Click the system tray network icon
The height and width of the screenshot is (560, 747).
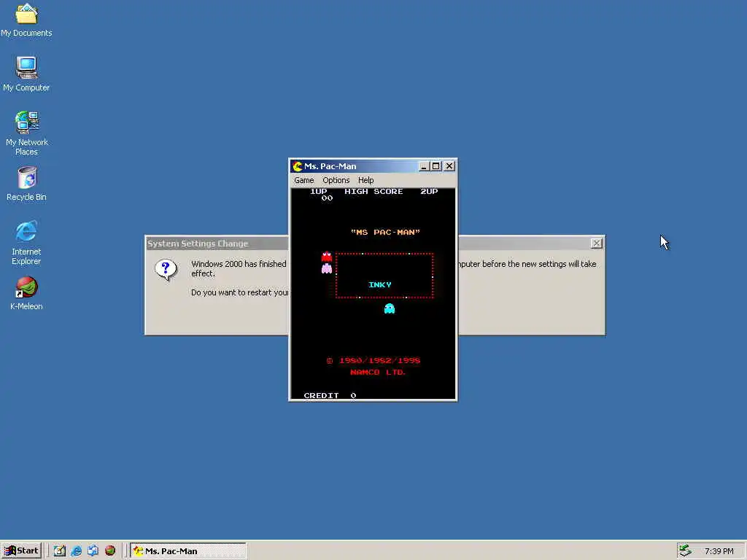coord(685,551)
